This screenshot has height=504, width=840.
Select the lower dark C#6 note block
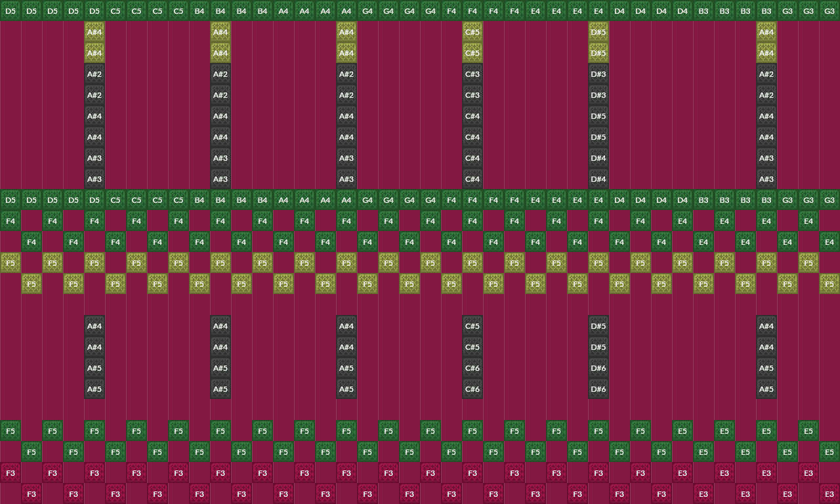[472, 388]
